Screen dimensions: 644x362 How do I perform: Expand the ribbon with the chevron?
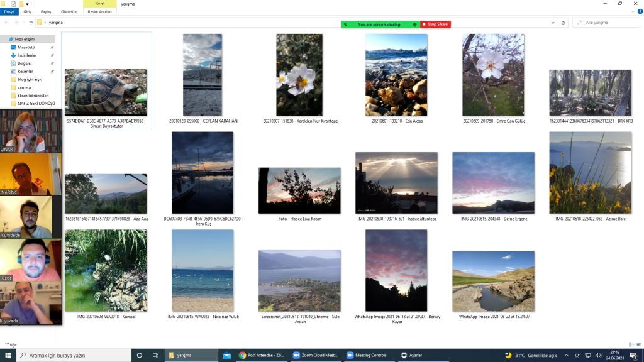click(x=631, y=12)
